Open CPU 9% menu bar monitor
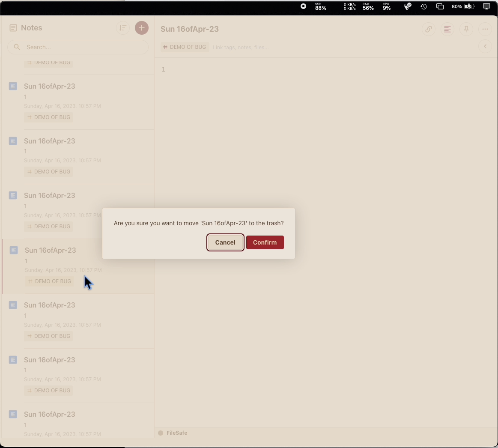498x448 pixels. [387, 7]
